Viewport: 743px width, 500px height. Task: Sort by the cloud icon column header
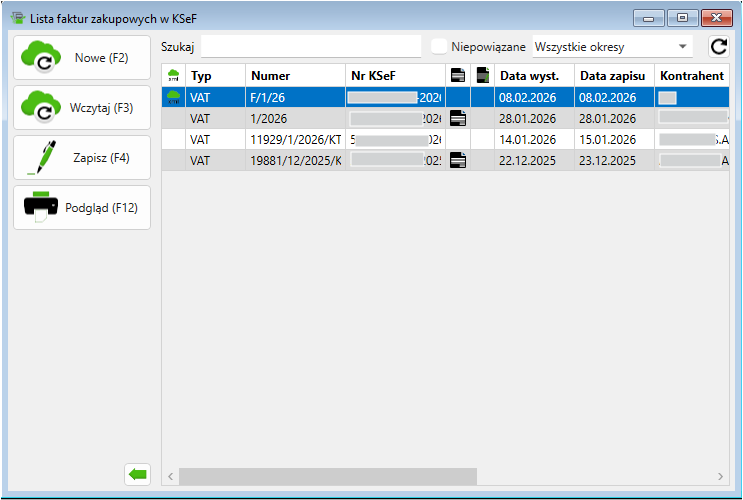tap(174, 76)
